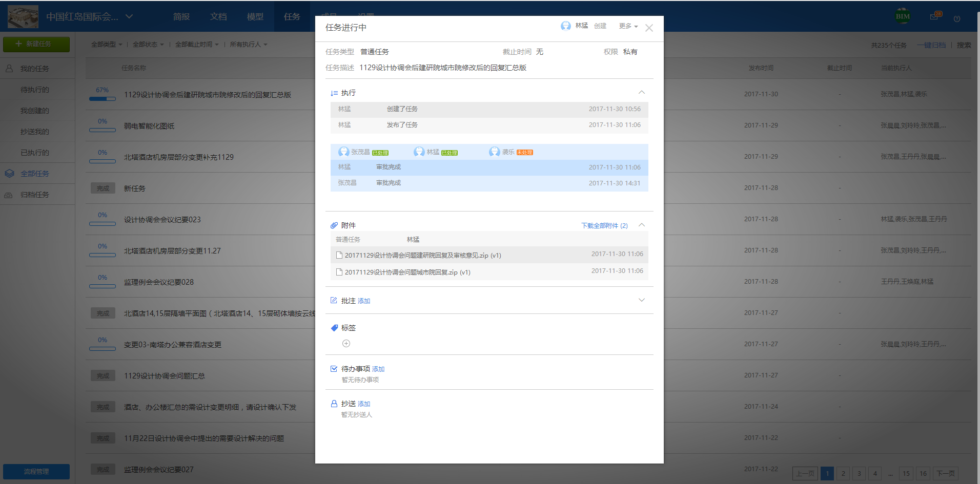This screenshot has width=980, height=484.
Task: Click the 流程管理 button
Action: click(36, 471)
